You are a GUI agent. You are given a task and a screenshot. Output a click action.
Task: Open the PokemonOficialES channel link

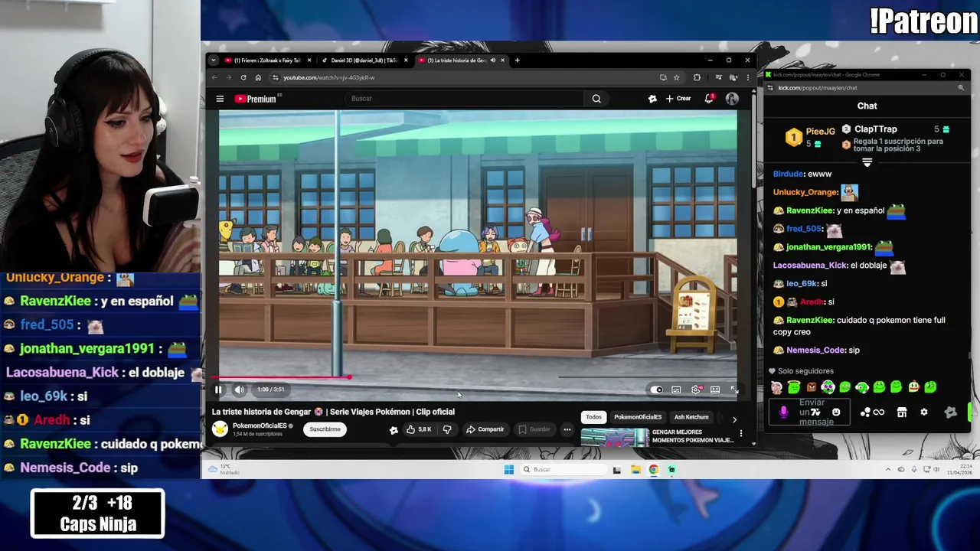[260, 425]
